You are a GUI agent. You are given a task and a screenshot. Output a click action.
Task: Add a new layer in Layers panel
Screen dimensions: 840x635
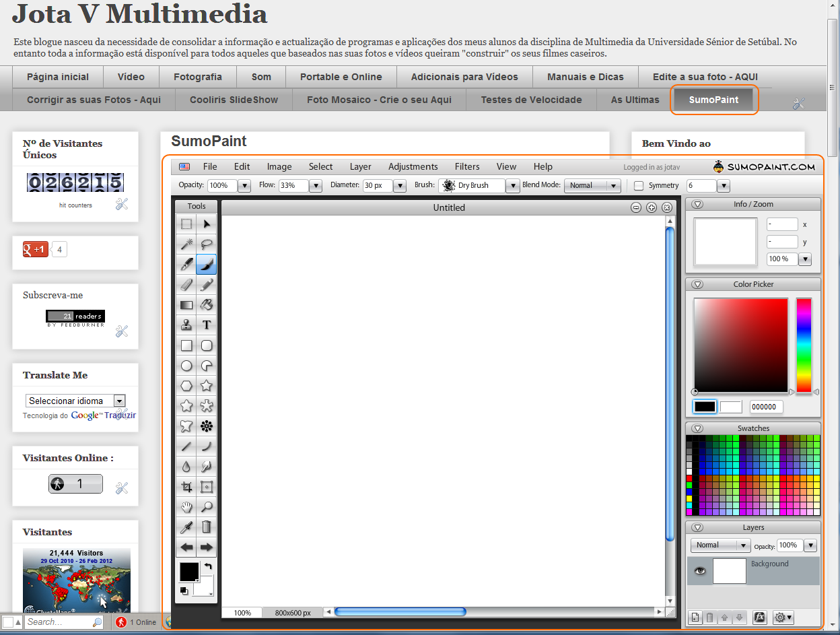point(695,617)
